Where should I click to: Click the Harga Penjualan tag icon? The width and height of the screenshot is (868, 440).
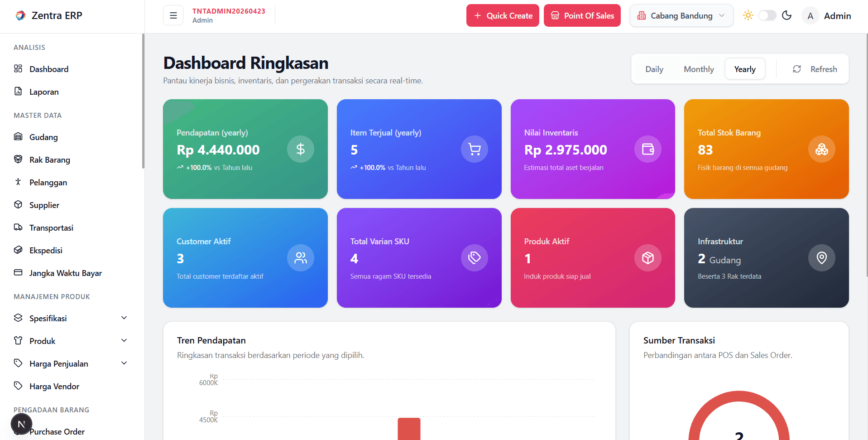coord(18,363)
